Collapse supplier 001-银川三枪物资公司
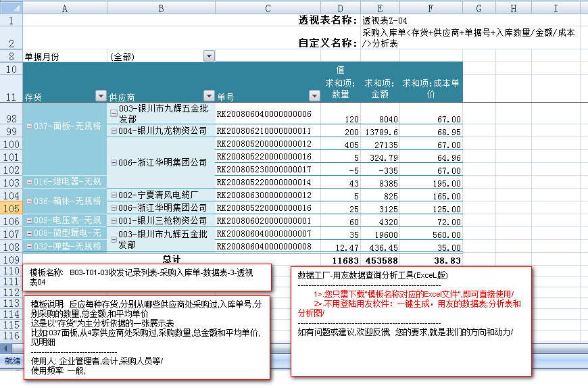The height and width of the screenshot is (388, 588). point(113,221)
